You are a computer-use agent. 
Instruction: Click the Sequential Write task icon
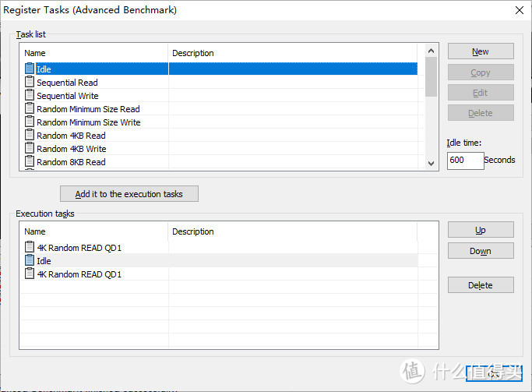[x=30, y=96]
